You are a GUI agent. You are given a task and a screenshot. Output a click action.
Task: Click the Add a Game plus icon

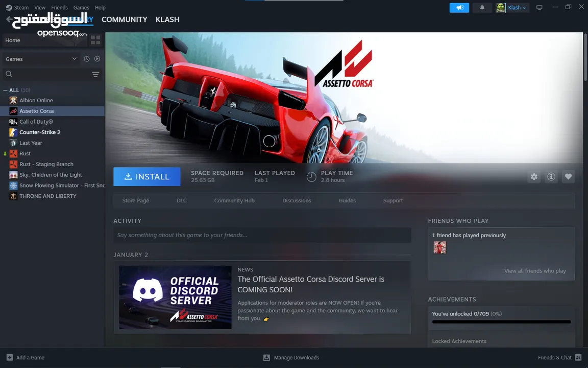(x=10, y=357)
